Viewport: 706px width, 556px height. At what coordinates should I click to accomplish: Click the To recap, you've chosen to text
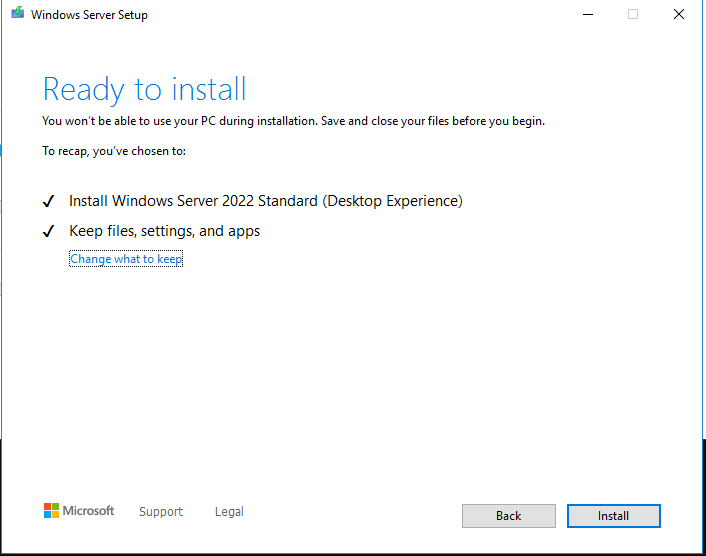[114, 151]
